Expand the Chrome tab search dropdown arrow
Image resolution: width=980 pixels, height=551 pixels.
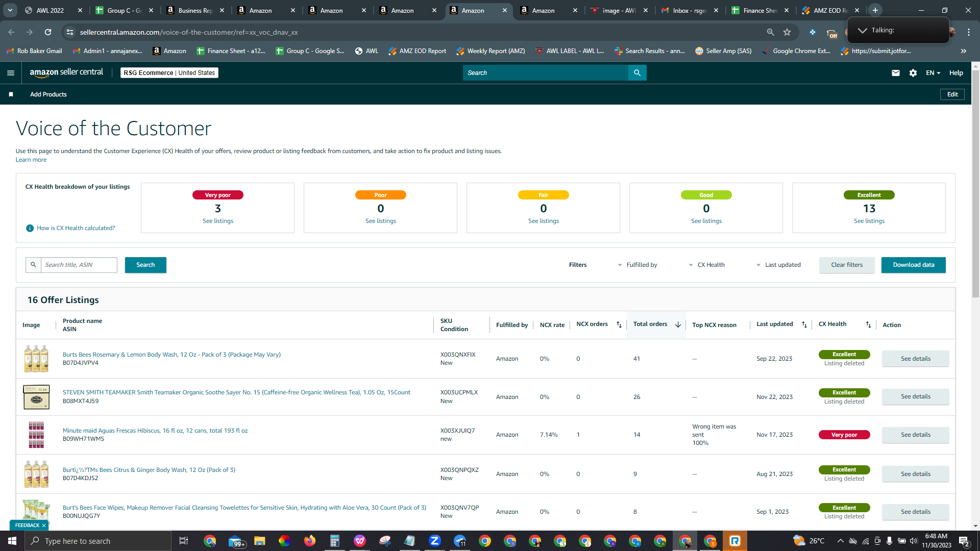(x=10, y=10)
